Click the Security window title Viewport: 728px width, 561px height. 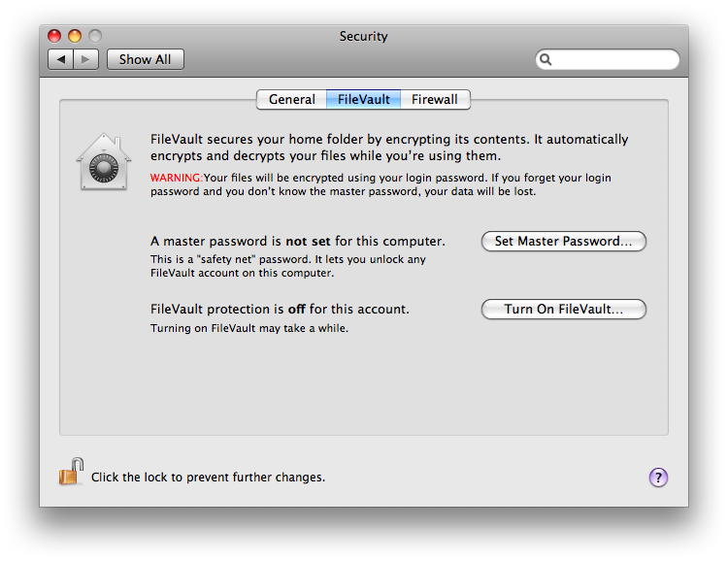(364, 36)
